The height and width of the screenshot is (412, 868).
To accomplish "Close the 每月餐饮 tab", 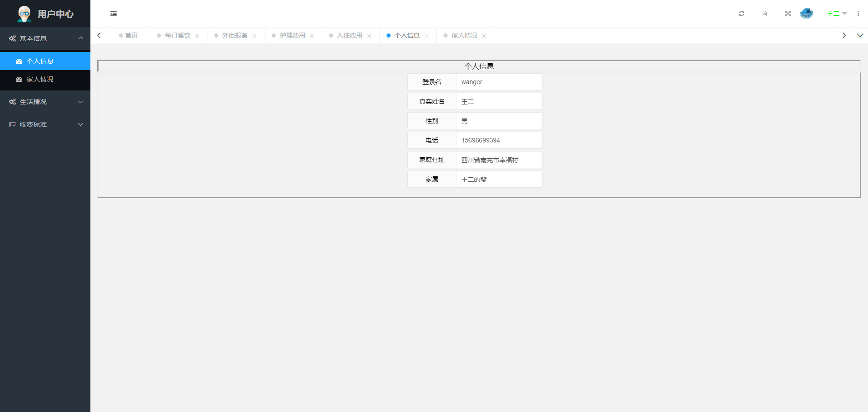I will click(197, 36).
